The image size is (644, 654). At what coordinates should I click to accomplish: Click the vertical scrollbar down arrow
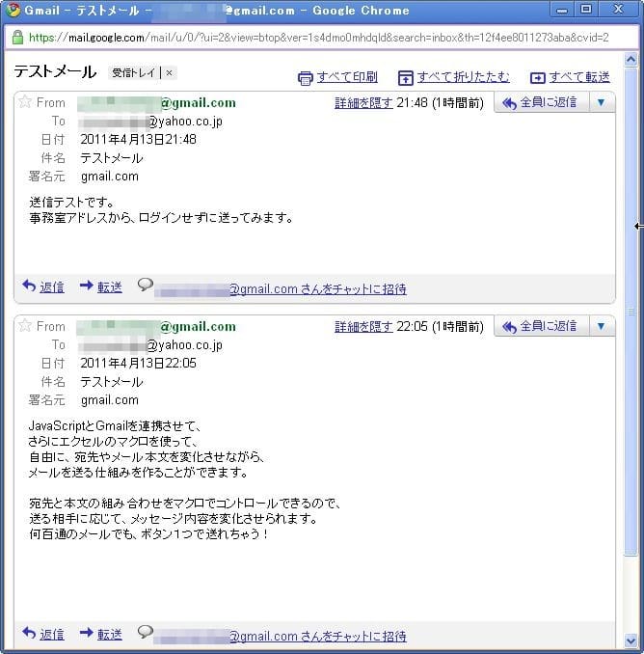point(631,640)
